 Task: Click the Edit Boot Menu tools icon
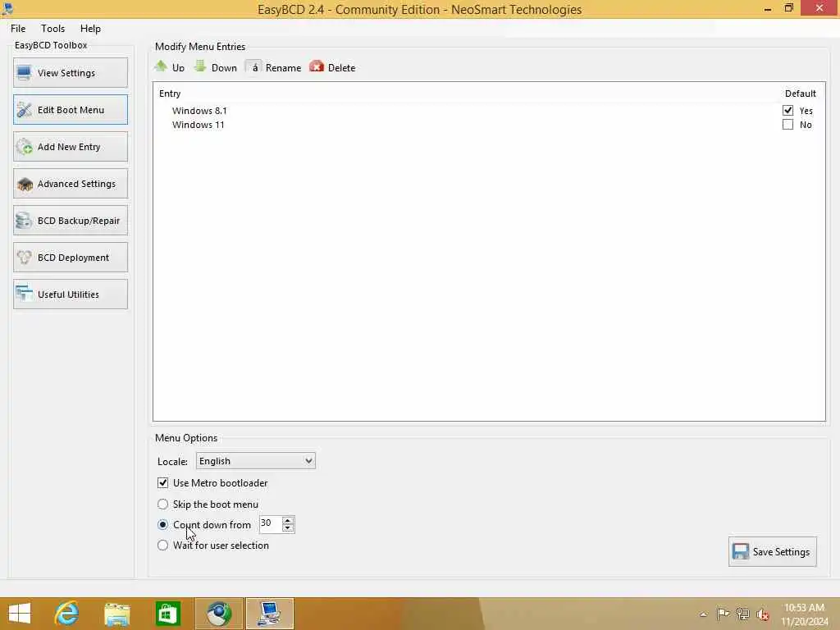coord(24,110)
